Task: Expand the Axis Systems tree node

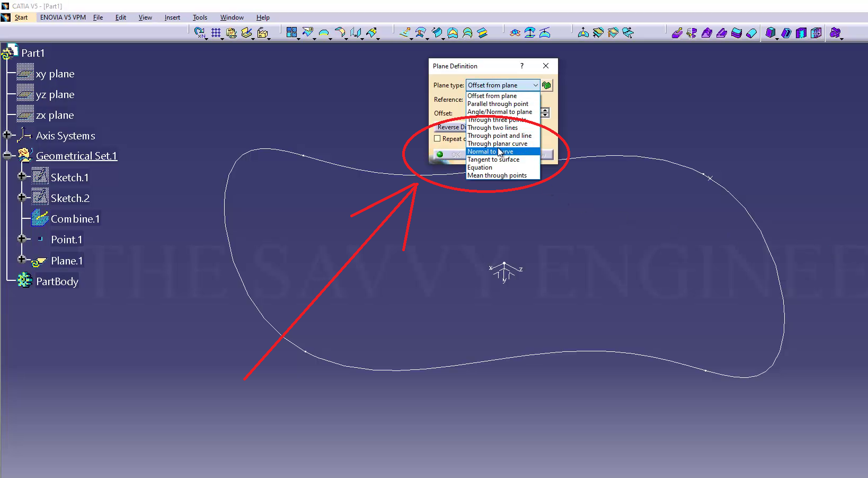Action: pyautogui.click(x=7, y=135)
